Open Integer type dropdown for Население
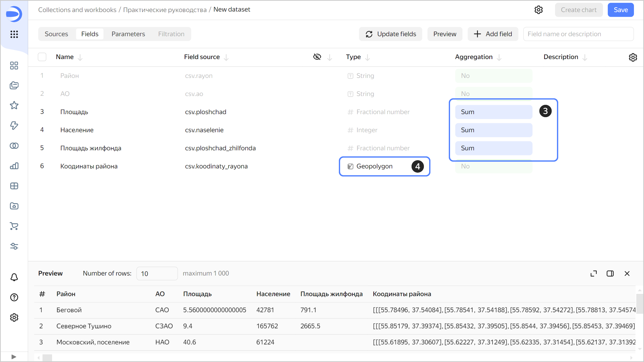Viewport: 644px width, 362px height. pos(367,130)
